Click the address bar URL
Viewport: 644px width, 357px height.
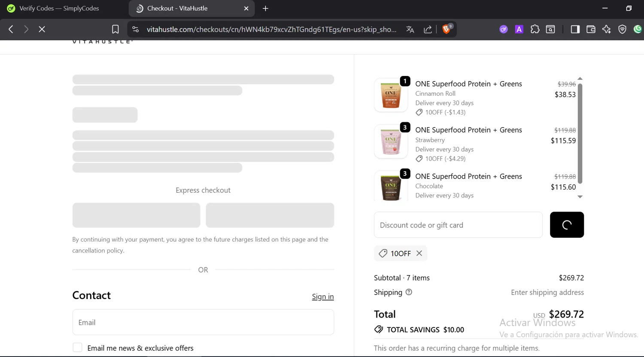pos(271,29)
